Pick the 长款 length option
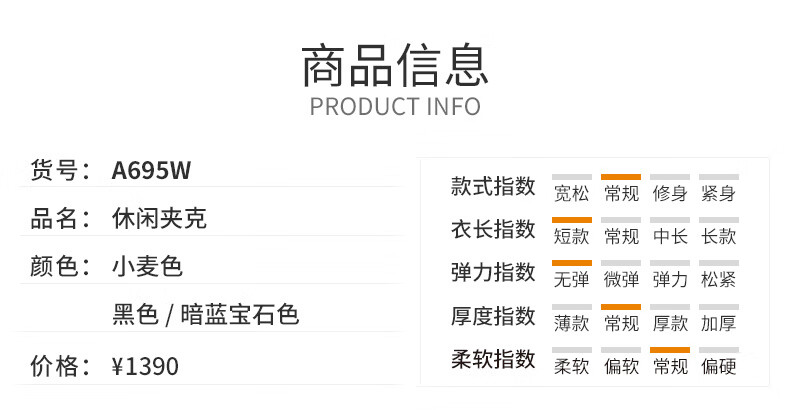This screenshot has width=790, height=410. [x=718, y=236]
